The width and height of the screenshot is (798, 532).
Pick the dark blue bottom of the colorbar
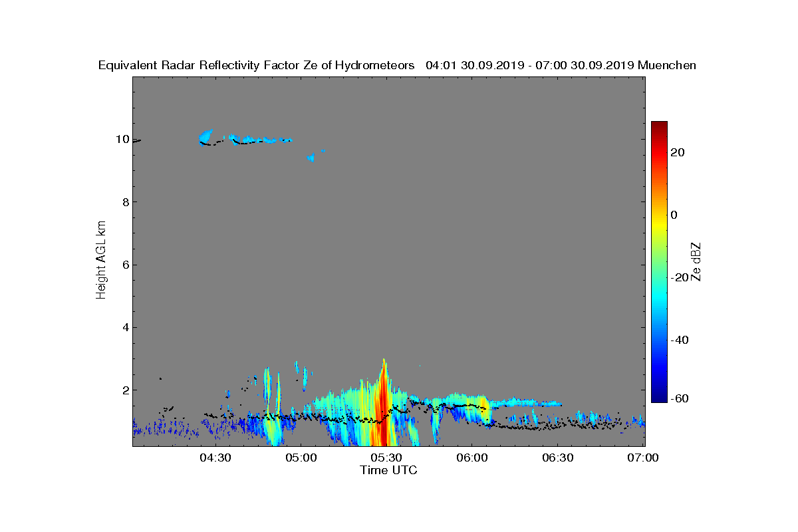click(659, 397)
